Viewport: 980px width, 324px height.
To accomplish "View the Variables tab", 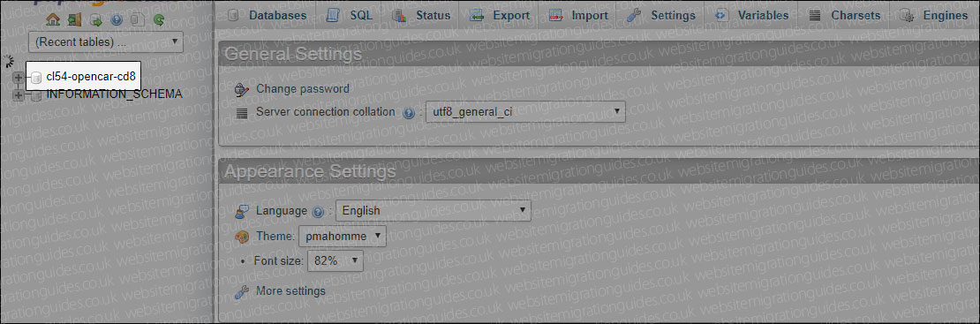I will tap(752, 16).
